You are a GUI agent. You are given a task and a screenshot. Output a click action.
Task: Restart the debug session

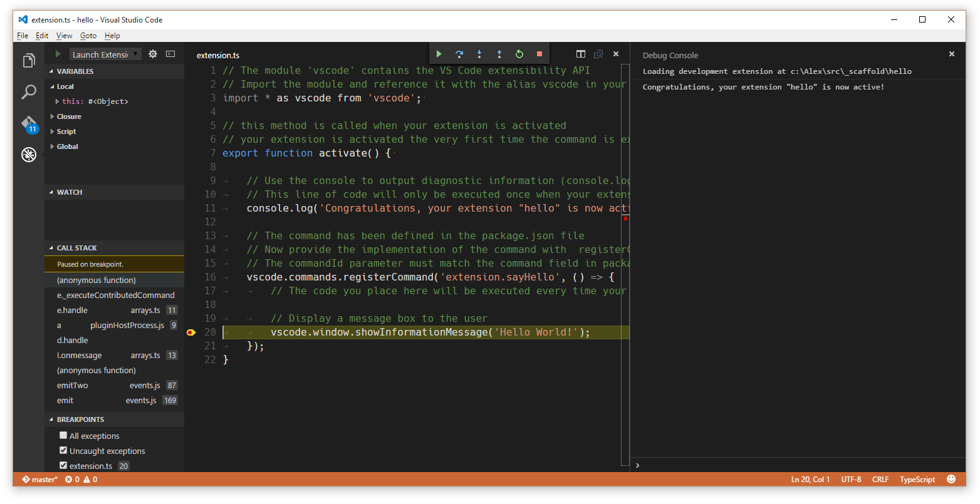pos(519,54)
